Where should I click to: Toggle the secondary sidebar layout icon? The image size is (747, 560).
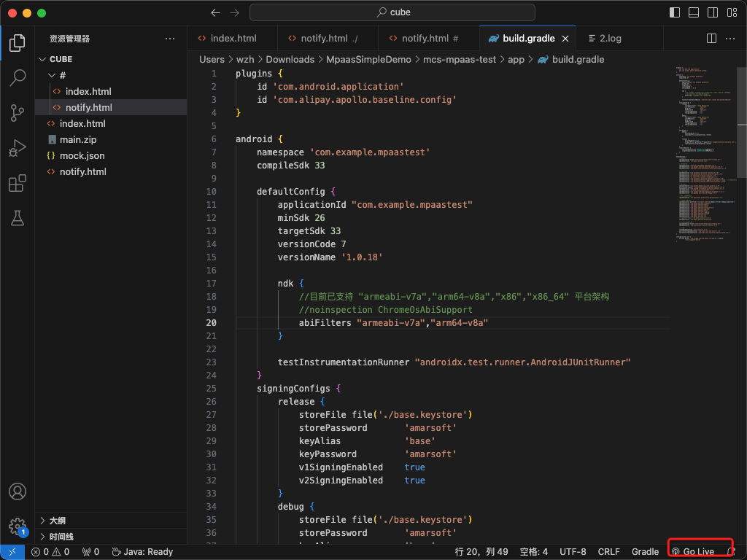coord(712,12)
